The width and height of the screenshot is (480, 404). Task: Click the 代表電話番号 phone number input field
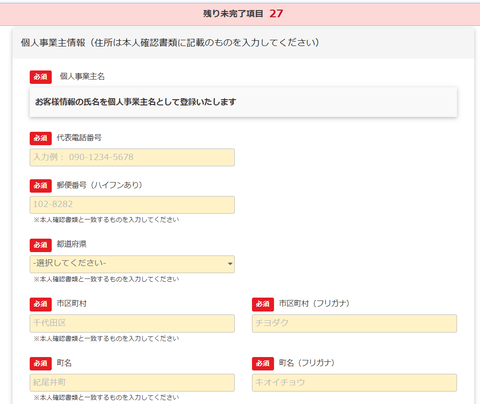tap(132, 157)
